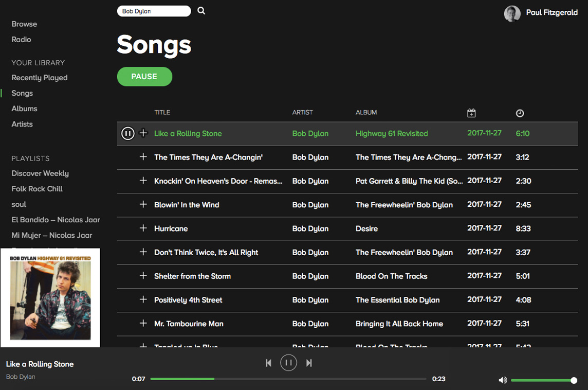Skip to previous track

[x=268, y=363]
